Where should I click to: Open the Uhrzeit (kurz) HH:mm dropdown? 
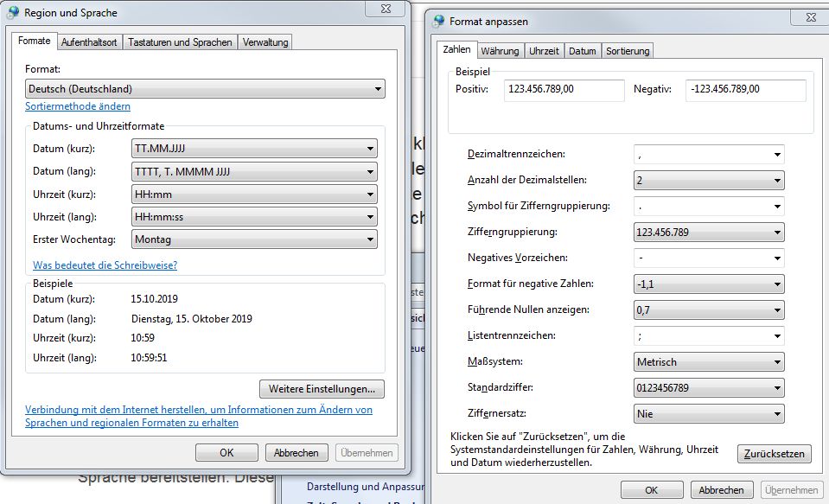[254, 195]
